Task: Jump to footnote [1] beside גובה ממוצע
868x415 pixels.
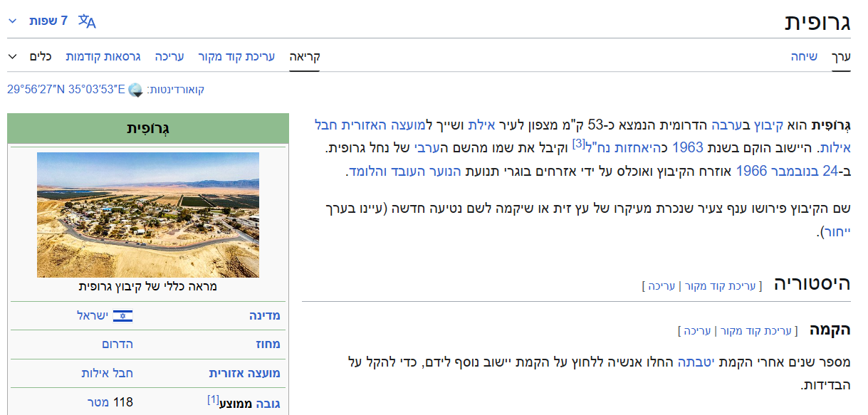Action: (x=213, y=399)
